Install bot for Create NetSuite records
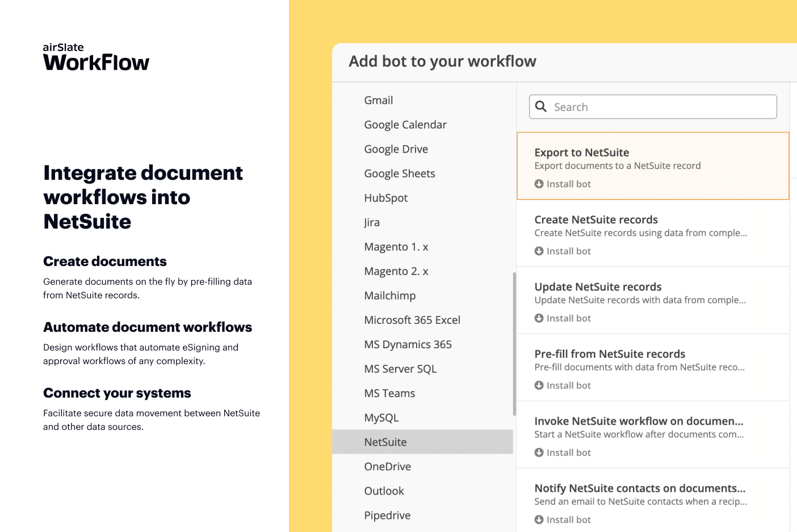The width and height of the screenshot is (797, 532). click(563, 251)
